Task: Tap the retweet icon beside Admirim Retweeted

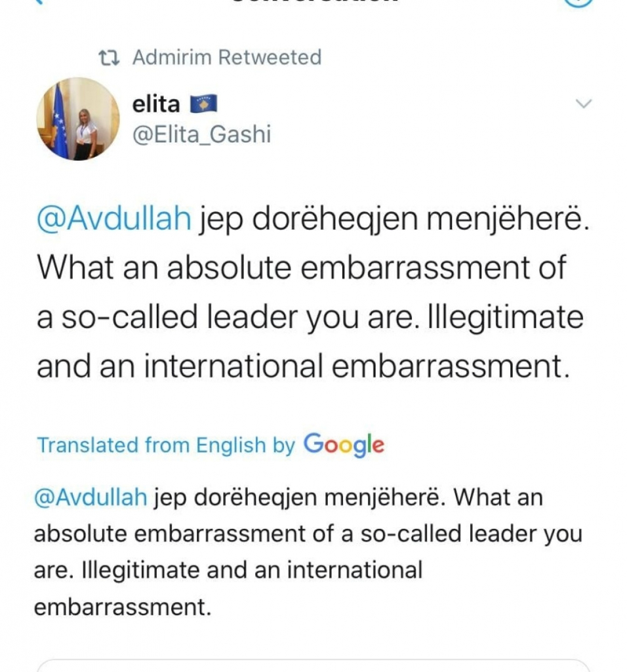Action: (x=109, y=58)
